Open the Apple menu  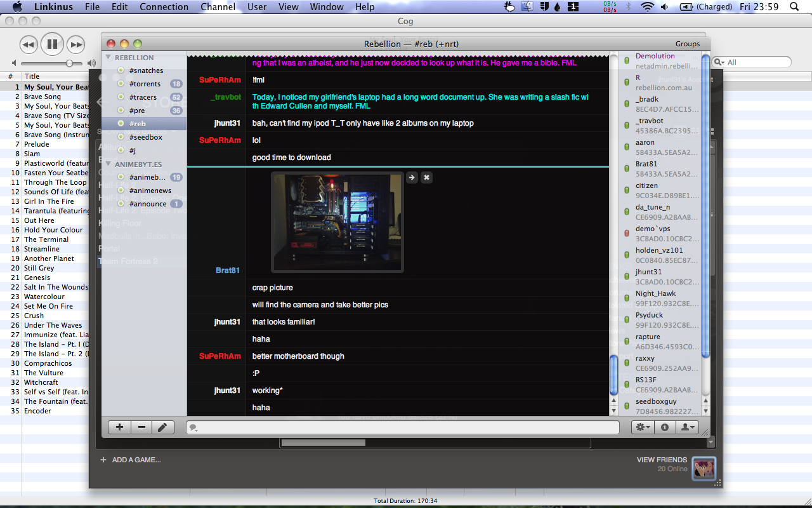click(17, 7)
